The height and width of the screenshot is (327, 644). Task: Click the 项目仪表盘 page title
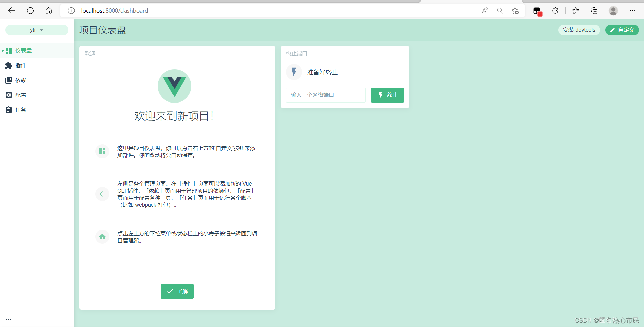coord(103,30)
